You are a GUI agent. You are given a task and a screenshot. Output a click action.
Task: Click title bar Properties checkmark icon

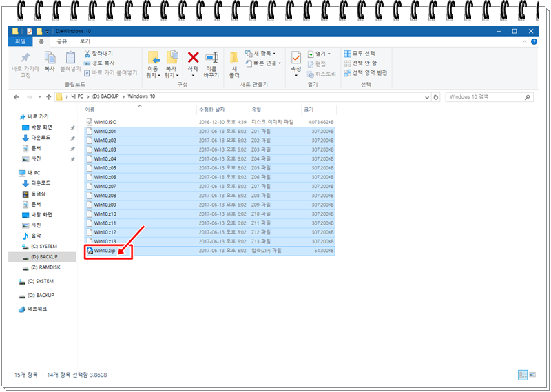(x=30, y=31)
